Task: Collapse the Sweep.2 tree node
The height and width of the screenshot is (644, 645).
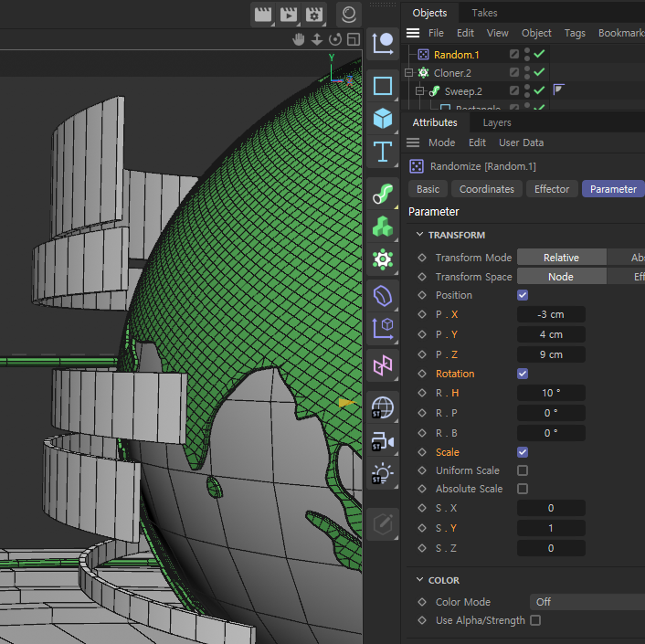Action: (x=419, y=90)
